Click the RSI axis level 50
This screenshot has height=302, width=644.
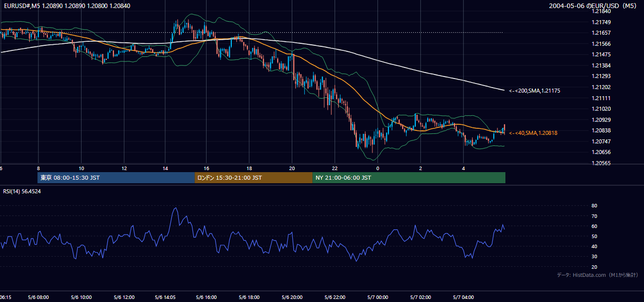click(594, 236)
